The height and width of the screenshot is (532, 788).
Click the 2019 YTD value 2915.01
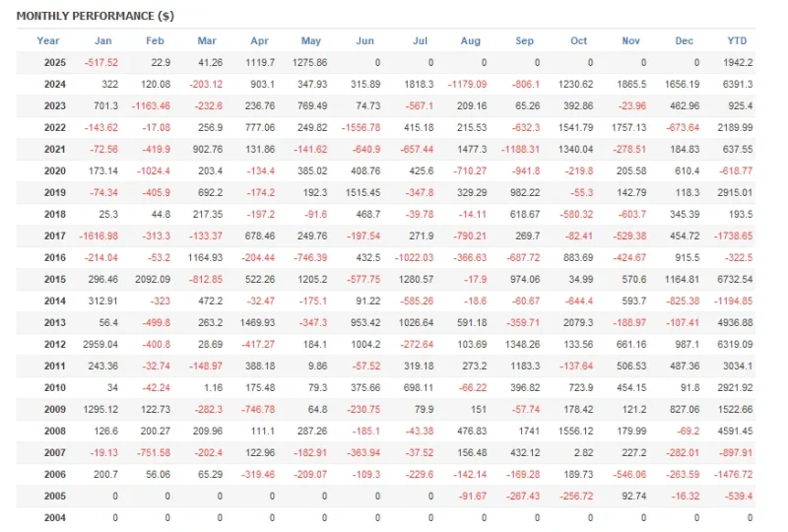[735, 192]
